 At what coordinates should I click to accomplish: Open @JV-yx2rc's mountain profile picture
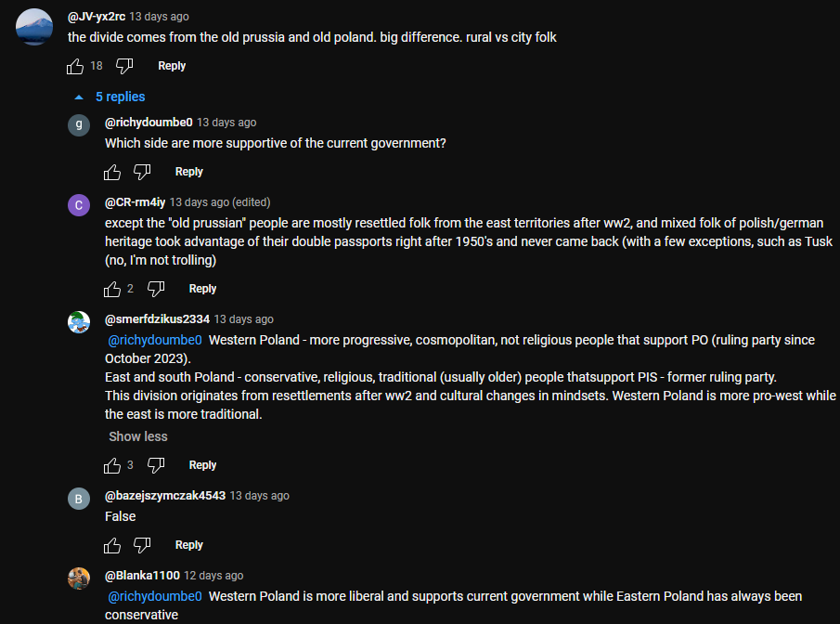(34, 26)
